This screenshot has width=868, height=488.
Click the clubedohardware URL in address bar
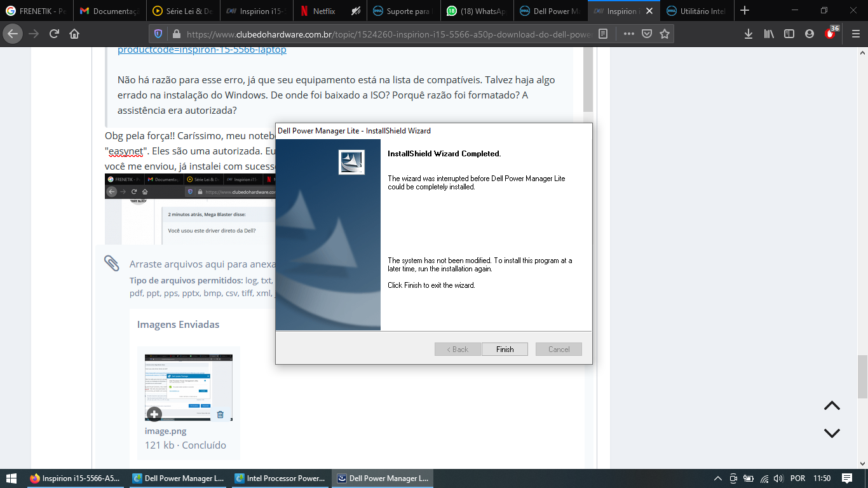(390, 34)
